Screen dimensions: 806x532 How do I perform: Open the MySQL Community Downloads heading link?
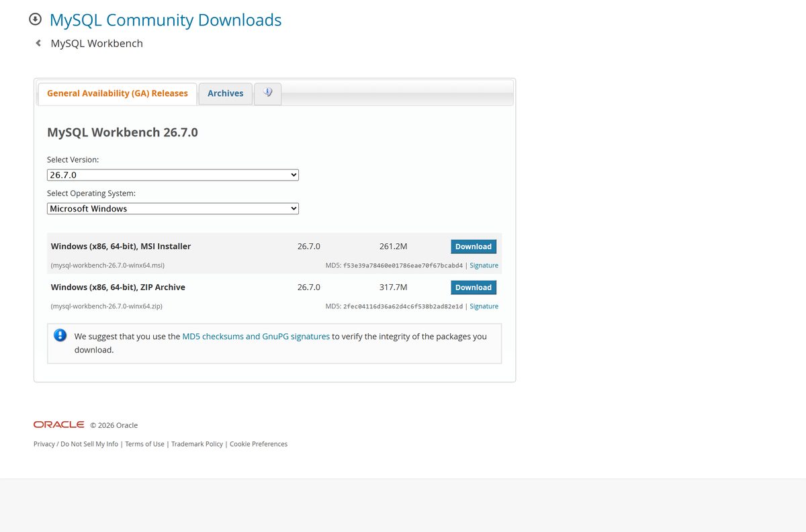click(166, 20)
